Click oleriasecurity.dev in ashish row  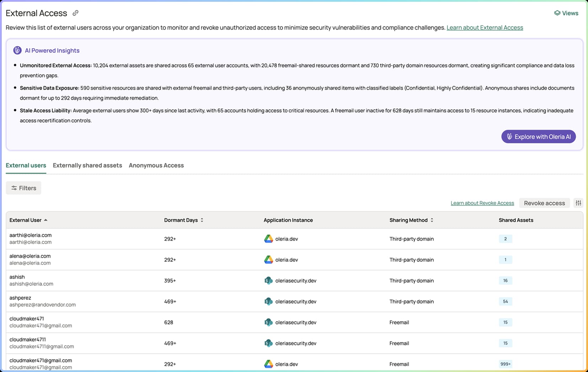[296, 281]
